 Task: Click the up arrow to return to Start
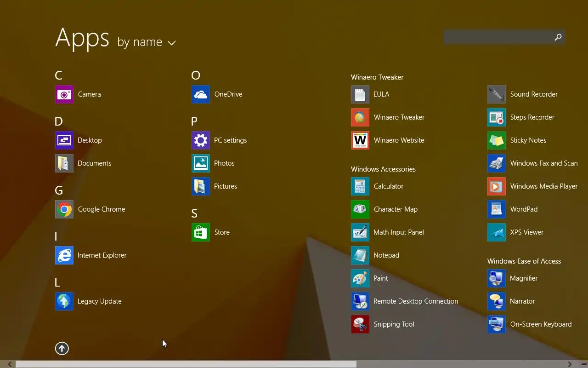[x=62, y=349]
